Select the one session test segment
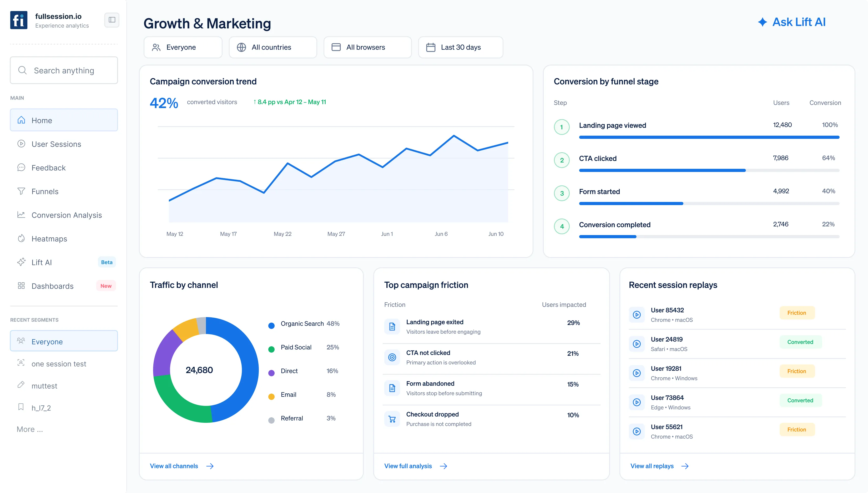This screenshot has height=493, width=868. coord(64,364)
